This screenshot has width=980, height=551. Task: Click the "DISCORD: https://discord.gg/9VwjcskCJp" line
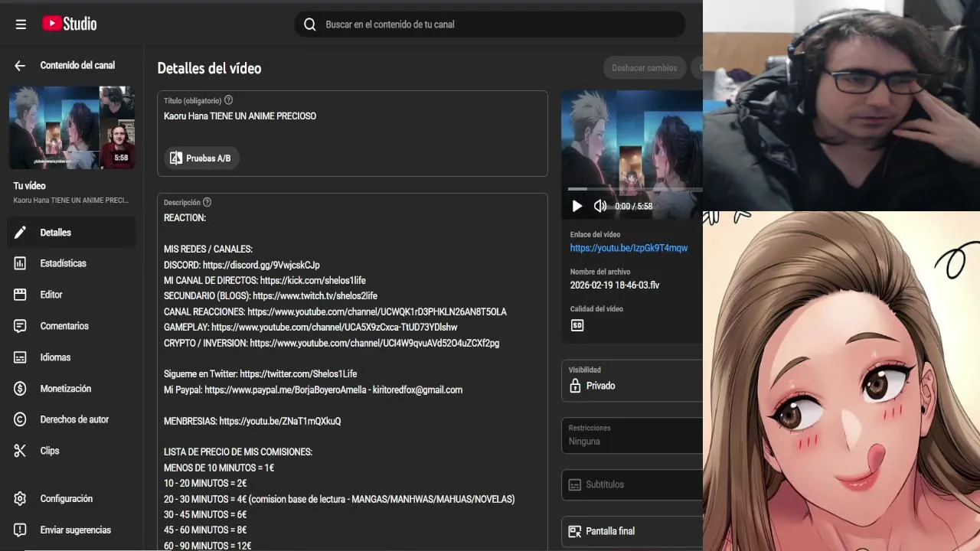(242, 265)
